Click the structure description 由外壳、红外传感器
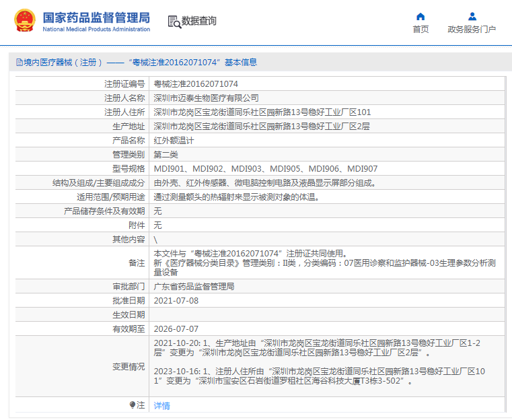The height and width of the screenshot is (420, 512). (x=265, y=183)
